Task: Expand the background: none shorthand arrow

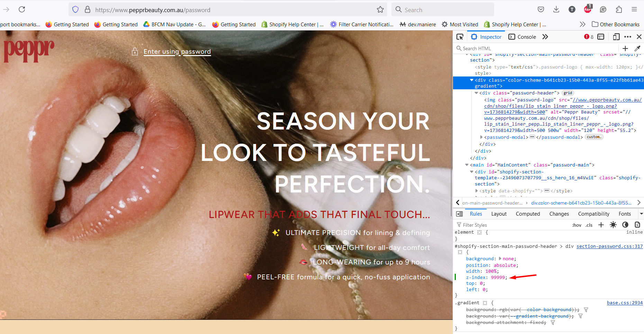Action: tap(500, 259)
